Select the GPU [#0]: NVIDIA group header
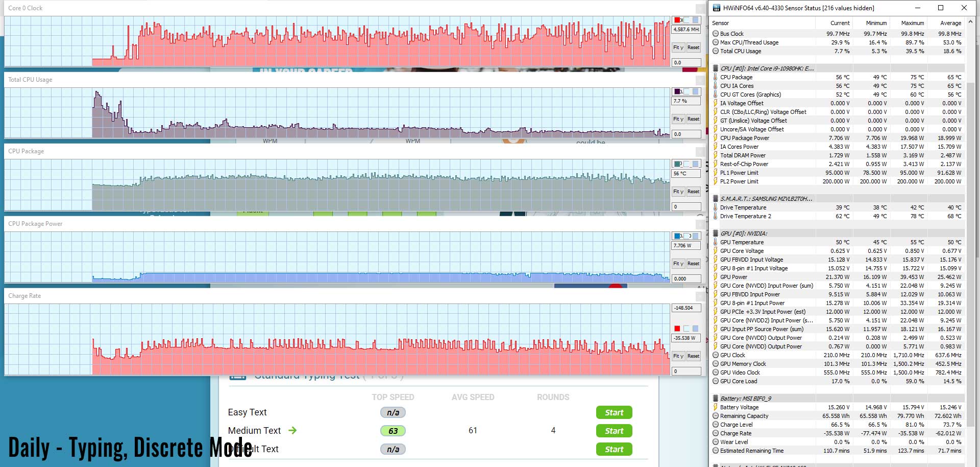 pyautogui.click(x=743, y=233)
